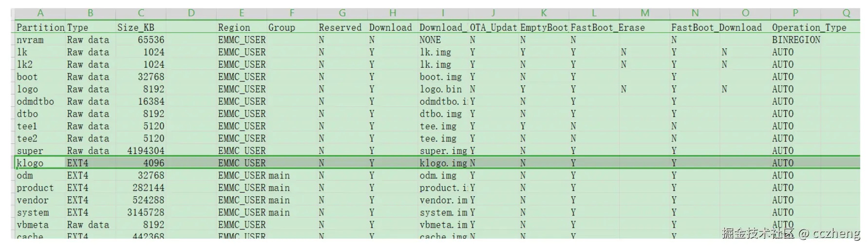
Task: Click the logo.bin download file cell
Action: click(x=443, y=89)
